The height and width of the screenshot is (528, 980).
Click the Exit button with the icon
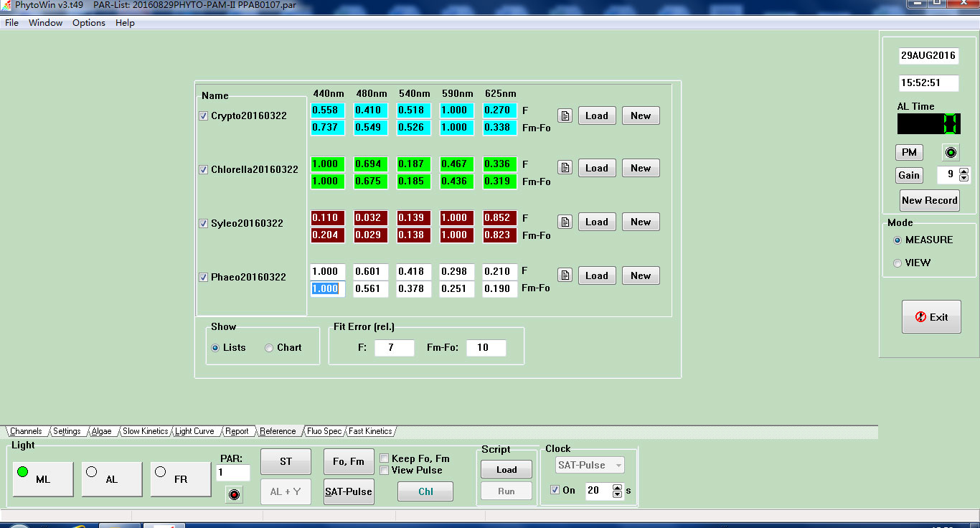coord(930,317)
